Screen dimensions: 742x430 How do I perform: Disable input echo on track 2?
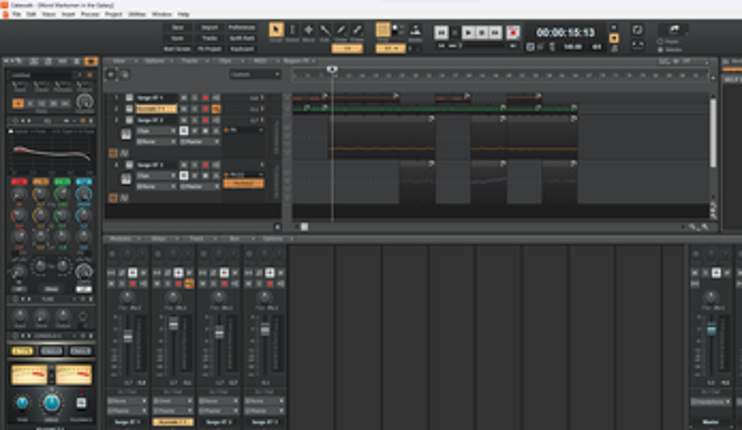[x=216, y=109]
